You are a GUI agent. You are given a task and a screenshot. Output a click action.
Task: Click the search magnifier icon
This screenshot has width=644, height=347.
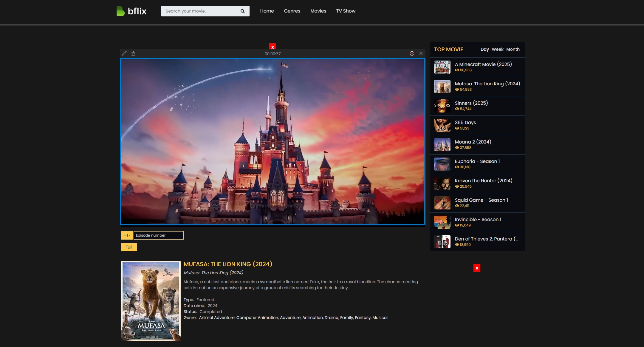coord(242,11)
